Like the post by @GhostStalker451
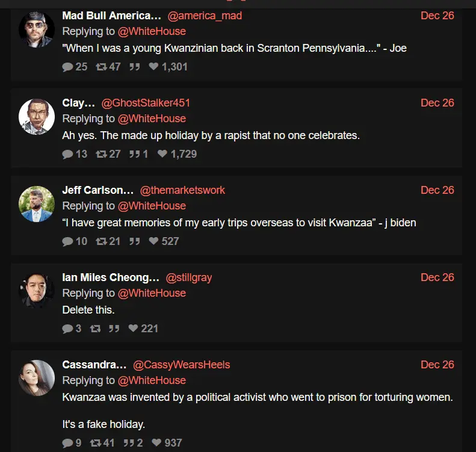476x452 pixels. coord(162,154)
